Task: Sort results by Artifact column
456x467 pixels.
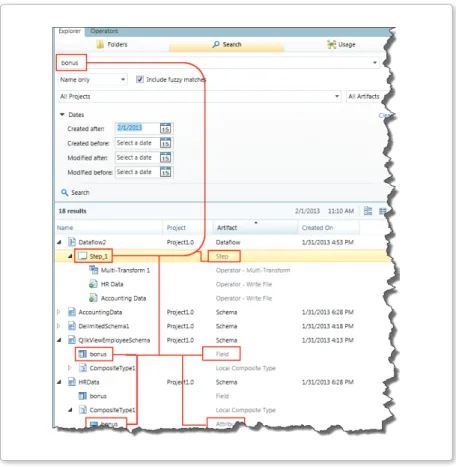Action: [x=255, y=228]
